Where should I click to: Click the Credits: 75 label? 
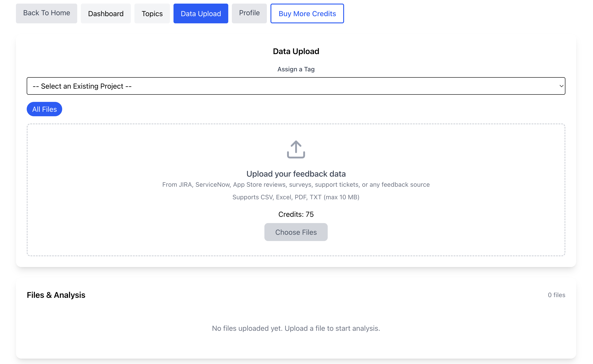(x=296, y=214)
